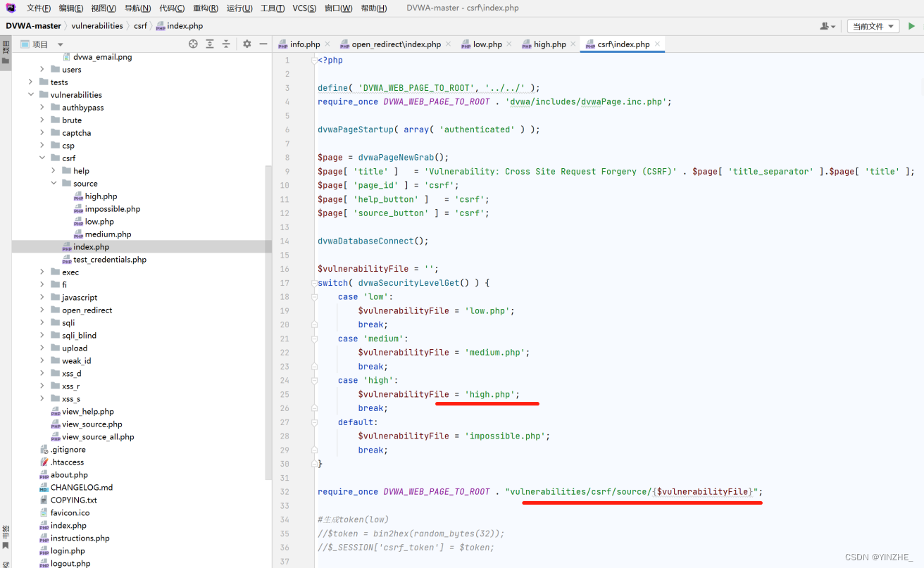Screen dimensions: 924x568
Task: Click DVWA-master in the breadcrumb
Action: 34,26
